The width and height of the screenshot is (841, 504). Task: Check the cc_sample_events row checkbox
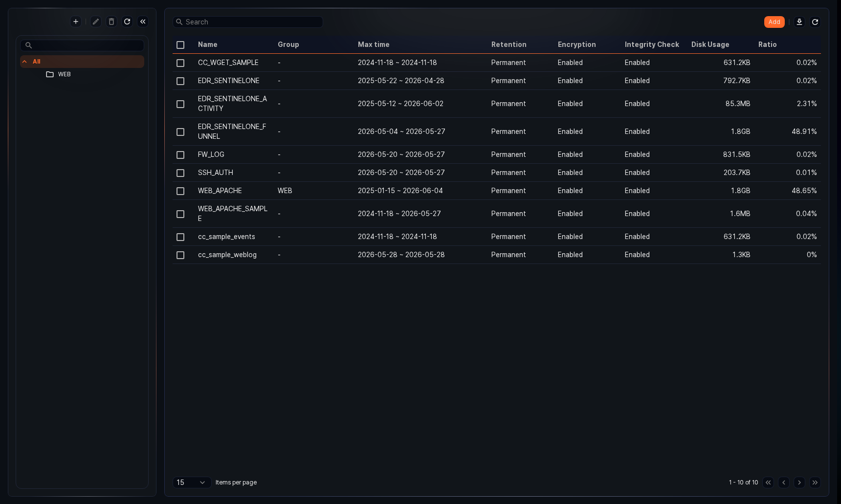coord(180,237)
